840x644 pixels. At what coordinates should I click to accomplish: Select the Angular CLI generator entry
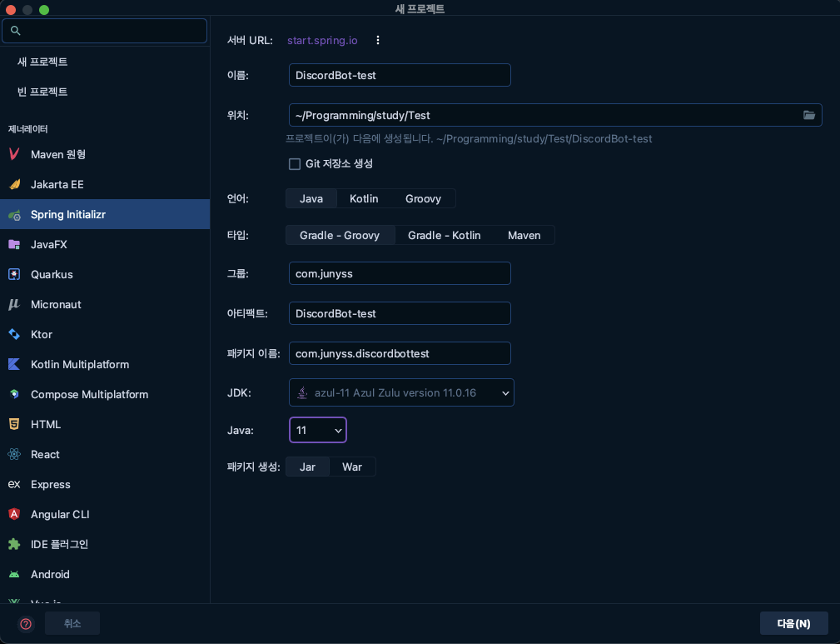[105, 514]
